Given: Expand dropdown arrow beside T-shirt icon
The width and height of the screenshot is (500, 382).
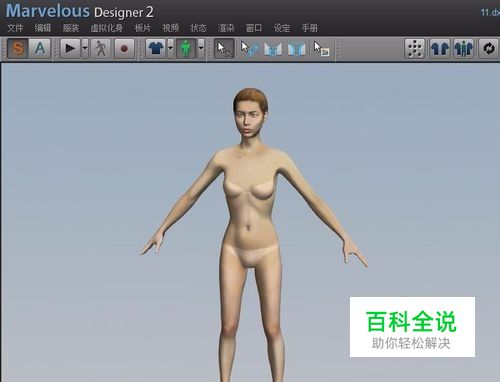Looking at the screenshot, I should pyautogui.click(x=170, y=49).
